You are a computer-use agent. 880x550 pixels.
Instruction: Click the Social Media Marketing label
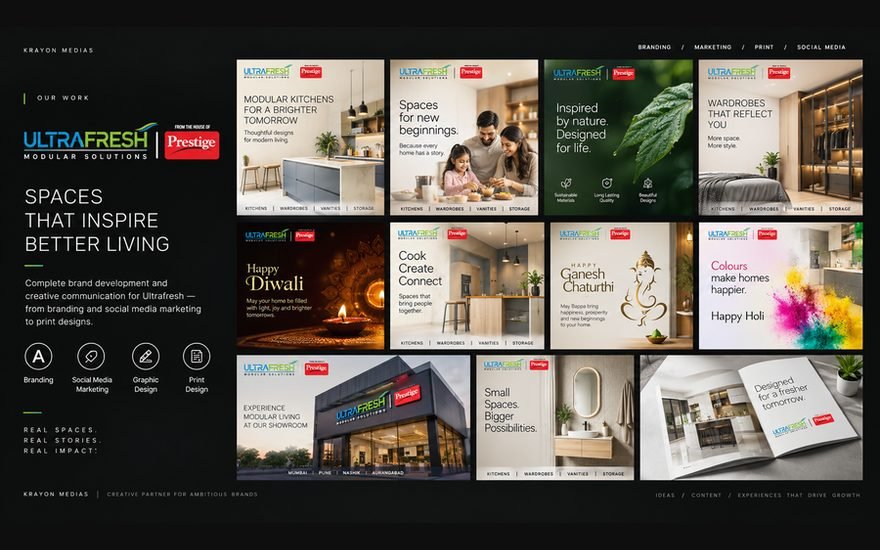pyautogui.click(x=91, y=384)
